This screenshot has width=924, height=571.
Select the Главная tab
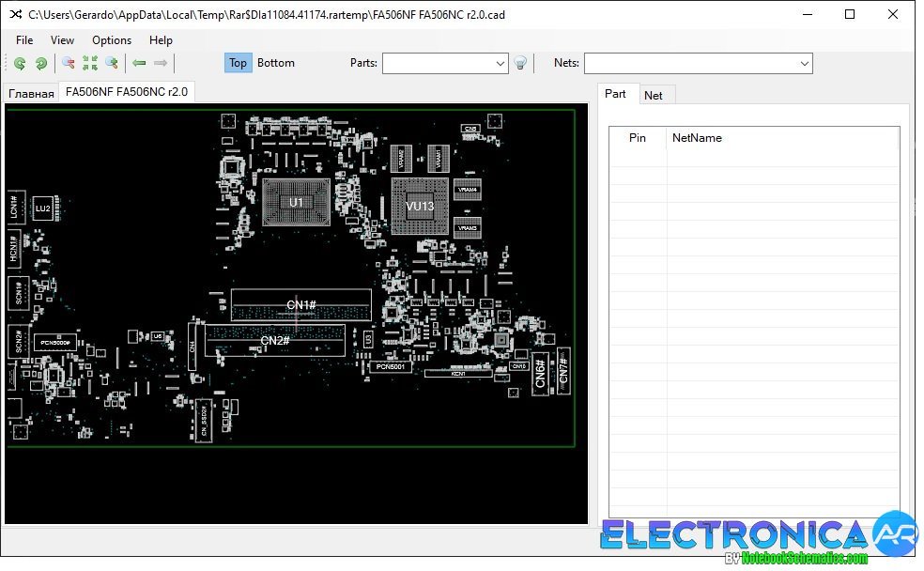(x=31, y=94)
